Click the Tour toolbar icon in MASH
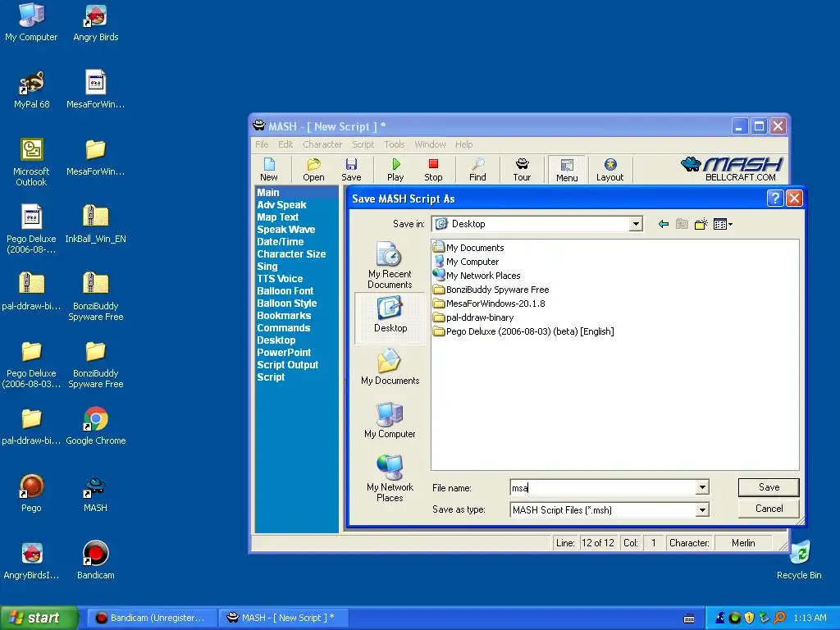840x630 pixels. pyautogui.click(x=522, y=170)
